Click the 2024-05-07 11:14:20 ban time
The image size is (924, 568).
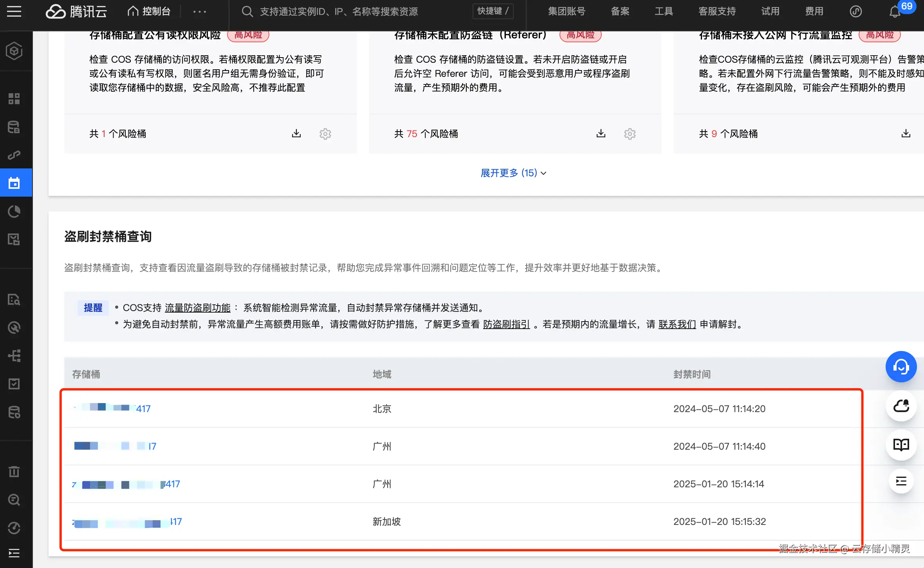(x=720, y=409)
